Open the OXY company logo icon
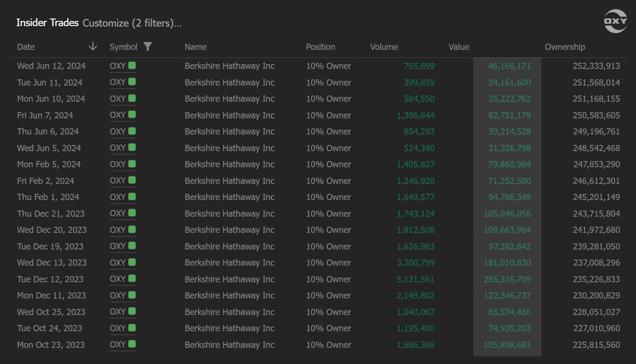 (x=615, y=21)
